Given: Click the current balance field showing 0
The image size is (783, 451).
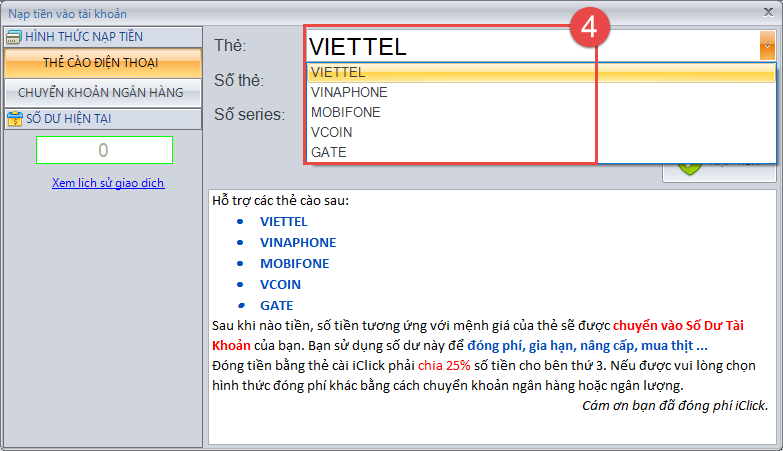Looking at the screenshot, I should [104, 150].
